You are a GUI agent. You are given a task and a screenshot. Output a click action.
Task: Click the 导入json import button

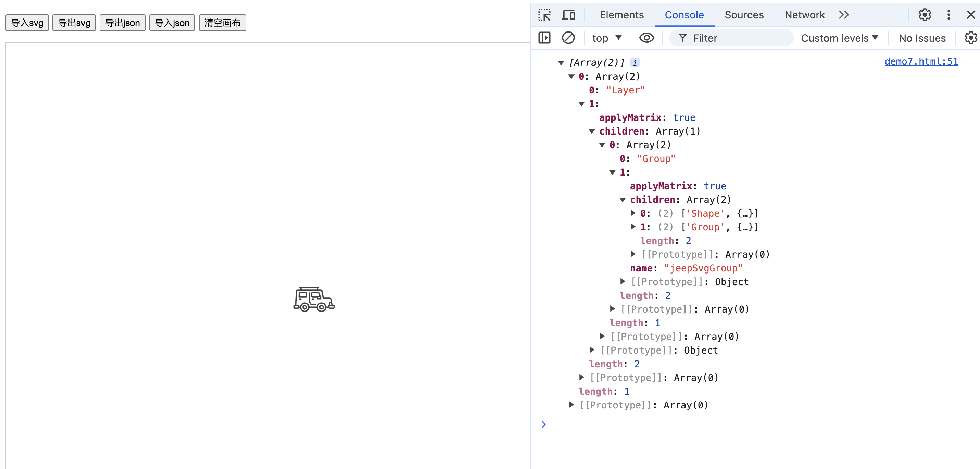(x=172, y=23)
